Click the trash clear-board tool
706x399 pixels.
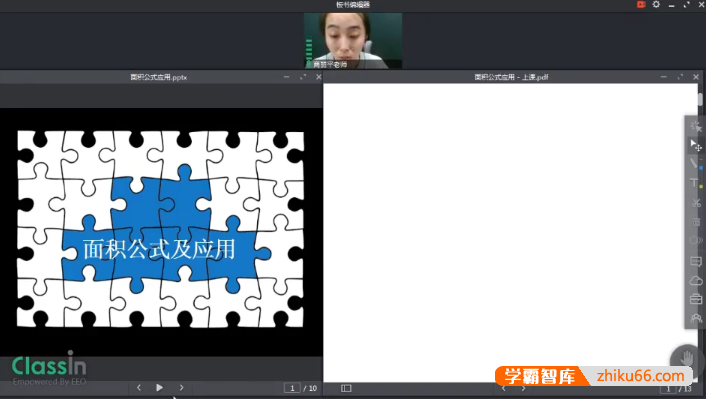[696, 222]
